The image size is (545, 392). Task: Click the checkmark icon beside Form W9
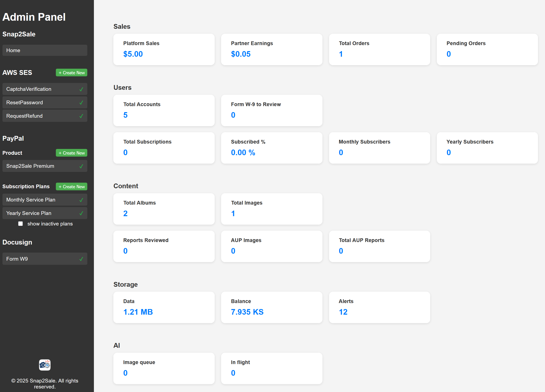(81, 259)
